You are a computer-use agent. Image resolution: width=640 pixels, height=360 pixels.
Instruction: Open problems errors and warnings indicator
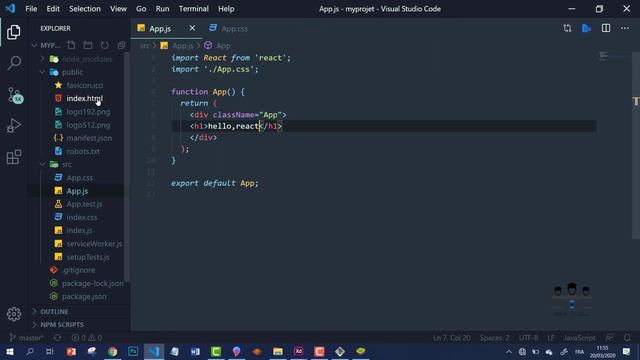pyautogui.click(x=87, y=338)
